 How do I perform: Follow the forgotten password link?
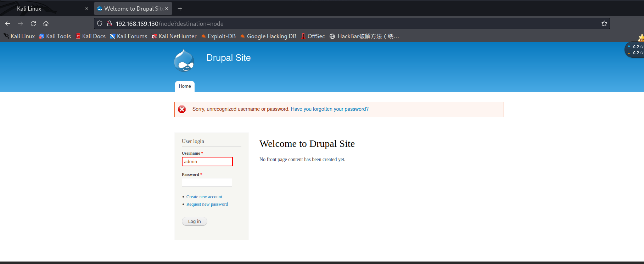(330, 109)
